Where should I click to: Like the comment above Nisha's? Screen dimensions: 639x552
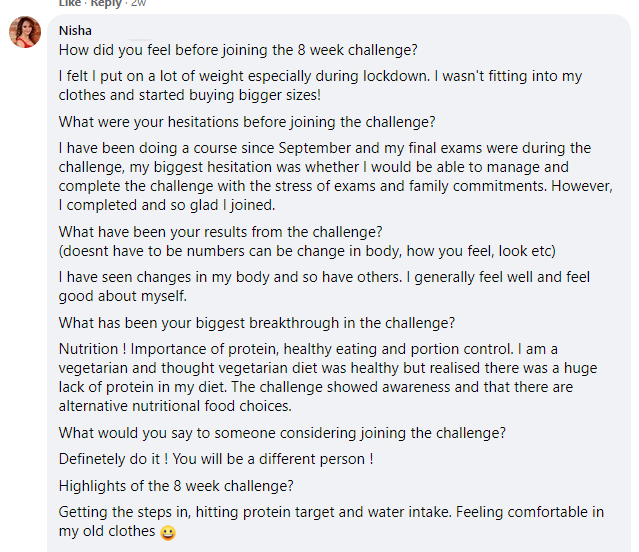pos(70,3)
